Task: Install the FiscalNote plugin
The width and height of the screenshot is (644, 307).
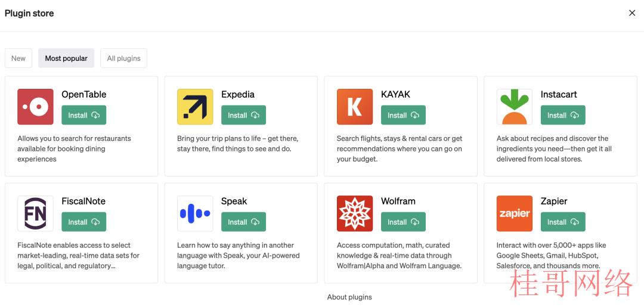Action: [x=84, y=222]
